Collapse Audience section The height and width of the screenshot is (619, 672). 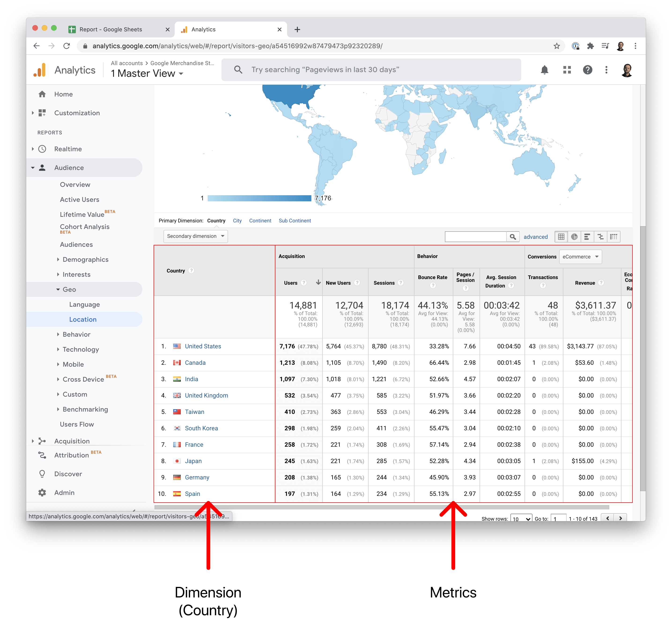33,168
